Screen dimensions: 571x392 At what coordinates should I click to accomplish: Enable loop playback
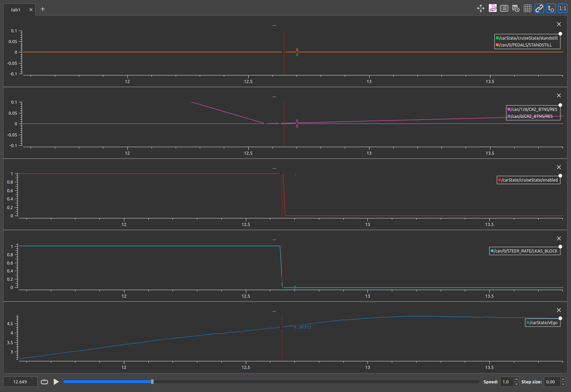pos(44,382)
